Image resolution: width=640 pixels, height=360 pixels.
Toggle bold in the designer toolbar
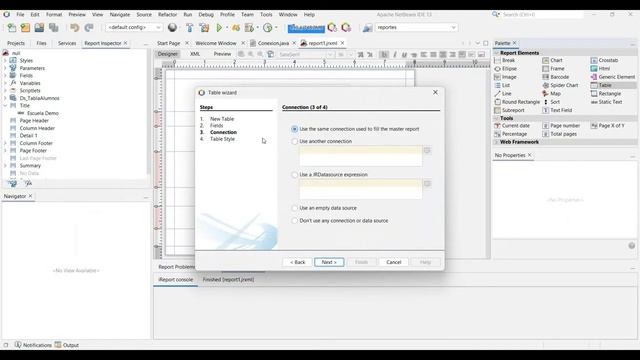(x=384, y=54)
